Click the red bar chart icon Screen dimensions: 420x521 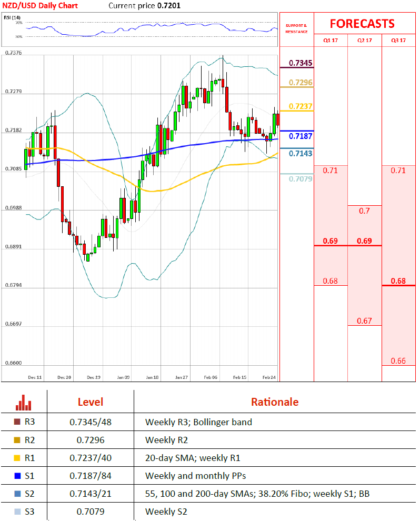click(x=24, y=403)
